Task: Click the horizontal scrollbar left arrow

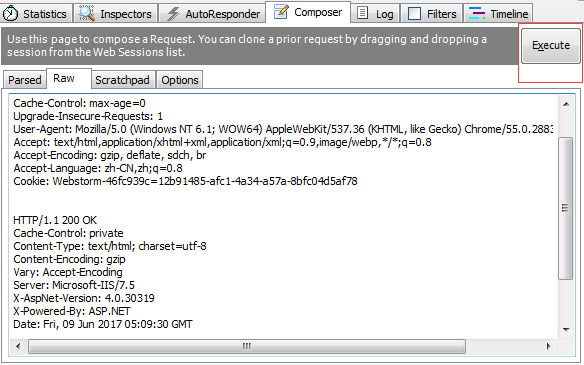Action: point(18,346)
